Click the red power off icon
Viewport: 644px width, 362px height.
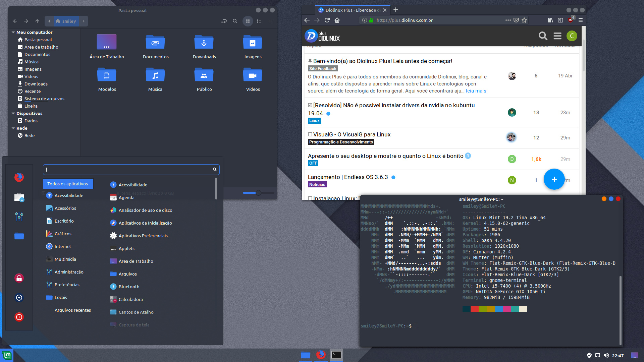click(x=19, y=317)
